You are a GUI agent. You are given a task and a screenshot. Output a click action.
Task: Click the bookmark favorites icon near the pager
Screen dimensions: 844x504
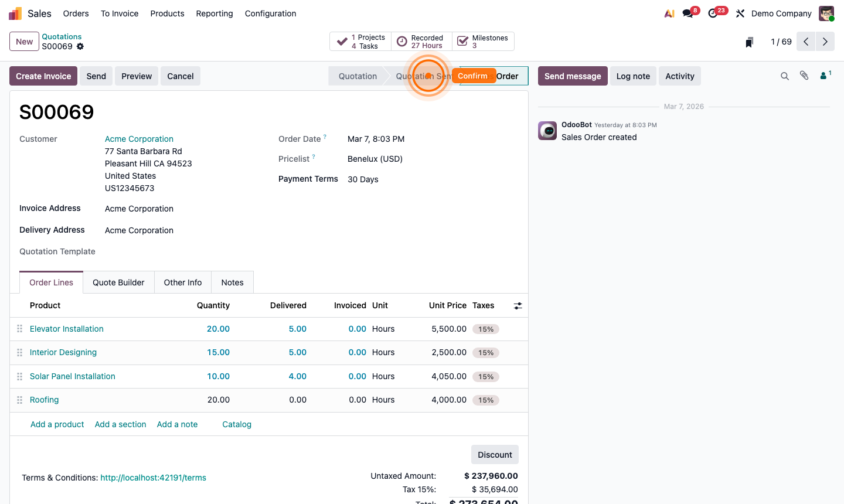(748, 42)
